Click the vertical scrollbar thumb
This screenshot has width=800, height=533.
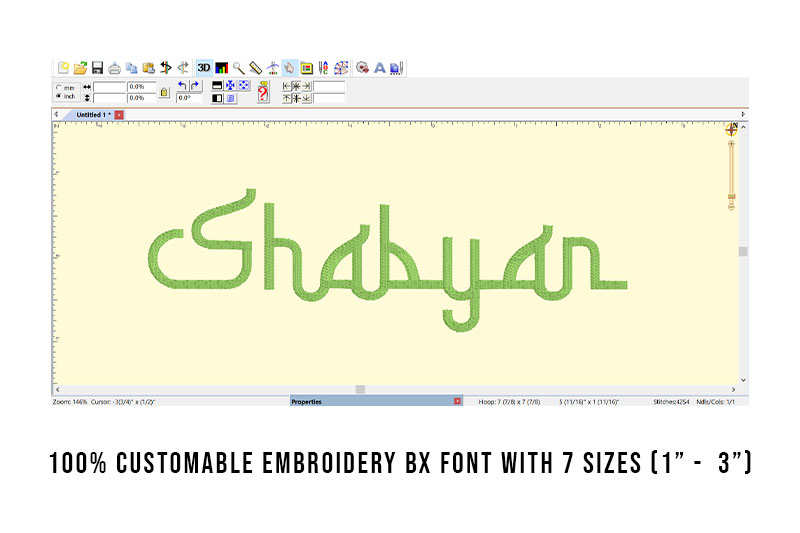(x=743, y=251)
